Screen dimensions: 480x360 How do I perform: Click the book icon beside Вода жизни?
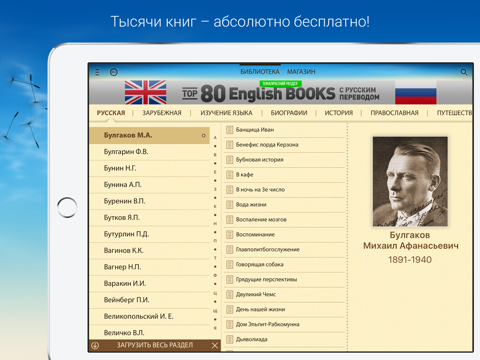(229, 204)
